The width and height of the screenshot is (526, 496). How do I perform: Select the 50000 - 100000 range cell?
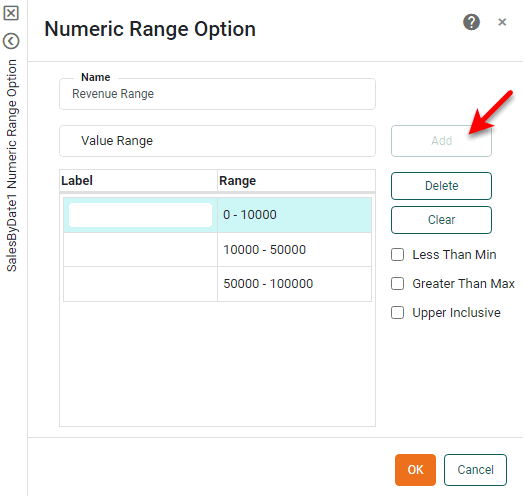(x=294, y=284)
